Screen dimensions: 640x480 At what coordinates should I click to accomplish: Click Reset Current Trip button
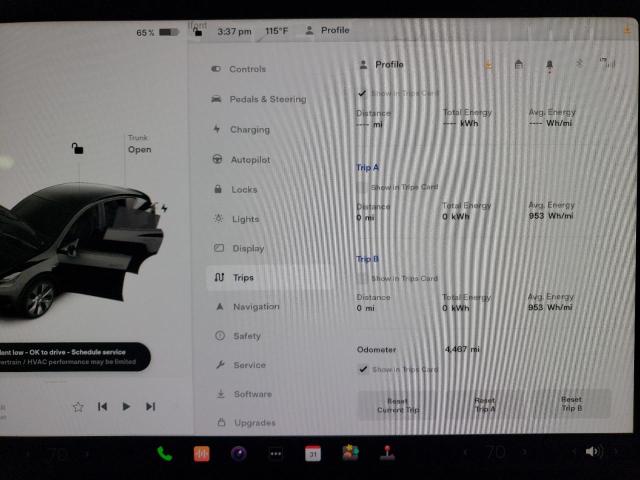click(398, 405)
